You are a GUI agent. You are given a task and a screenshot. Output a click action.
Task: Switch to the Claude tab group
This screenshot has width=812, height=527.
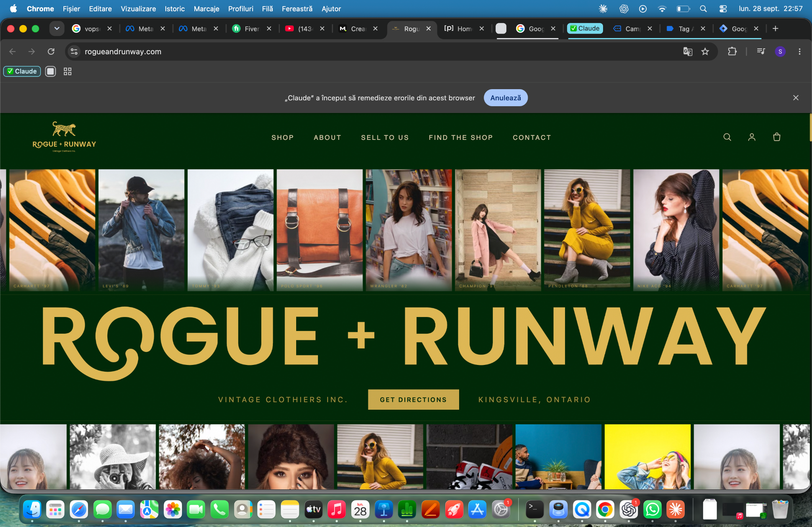pyautogui.click(x=585, y=29)
